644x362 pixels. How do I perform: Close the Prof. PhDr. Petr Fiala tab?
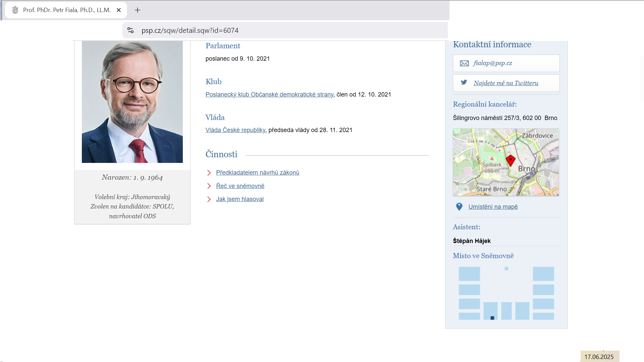(119, 10)
